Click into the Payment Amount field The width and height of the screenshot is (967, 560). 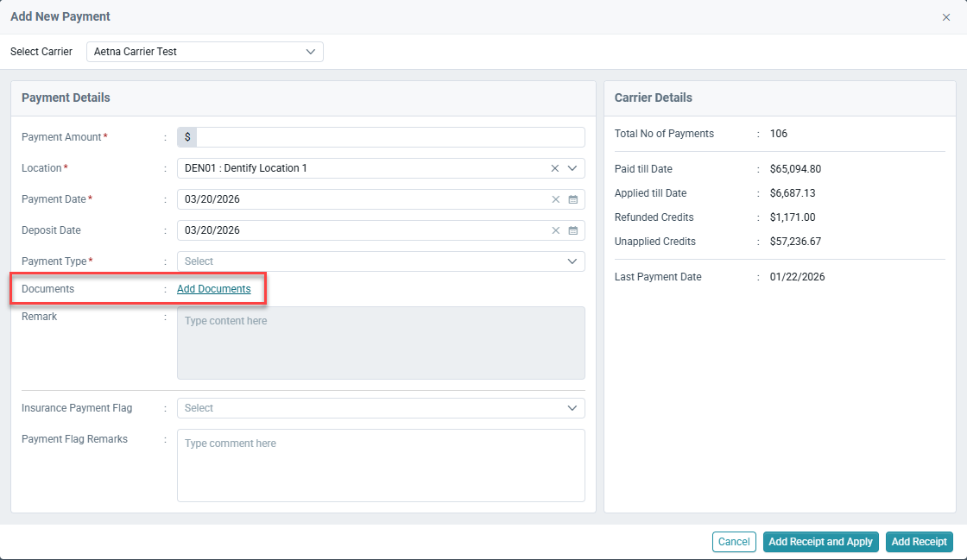coord(390,137)
